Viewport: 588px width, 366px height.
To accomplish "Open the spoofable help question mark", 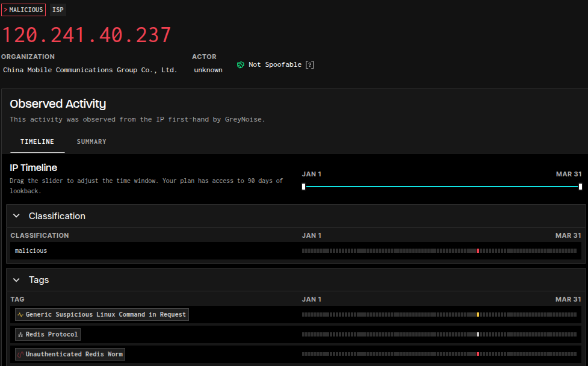I will click(309, 65).
